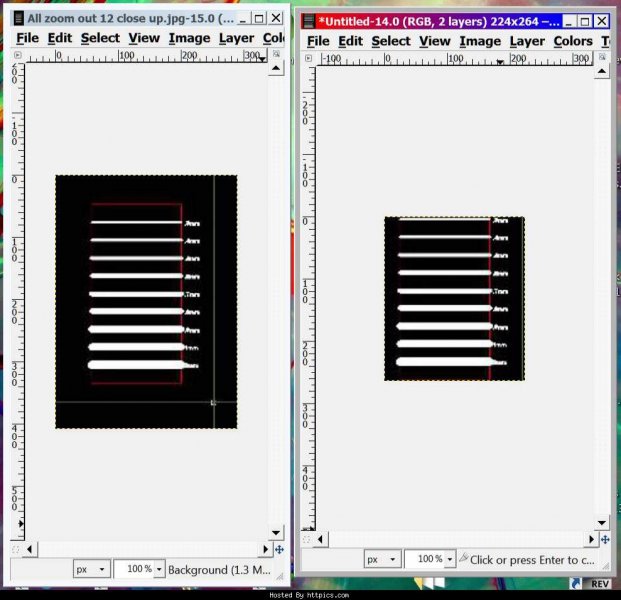Click the image canvas in left window
The image size is (621, 600).
[x=146, y=302]
